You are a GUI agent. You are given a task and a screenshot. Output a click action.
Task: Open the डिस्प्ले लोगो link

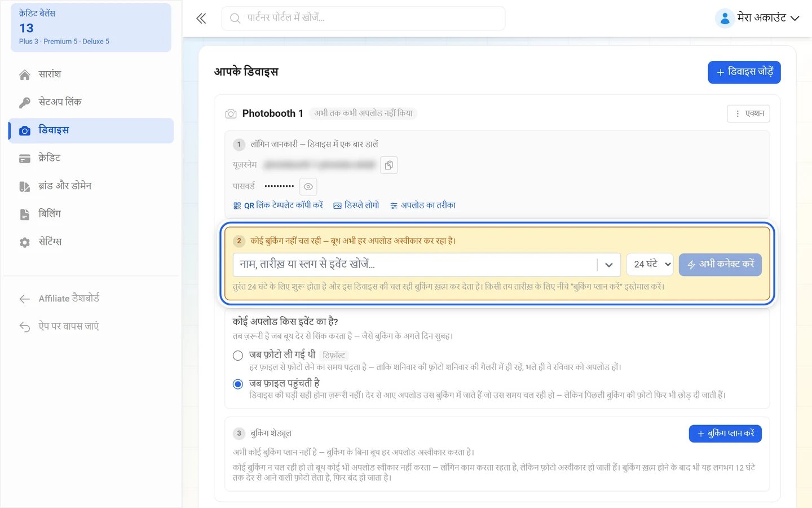(x=356, y=205)
